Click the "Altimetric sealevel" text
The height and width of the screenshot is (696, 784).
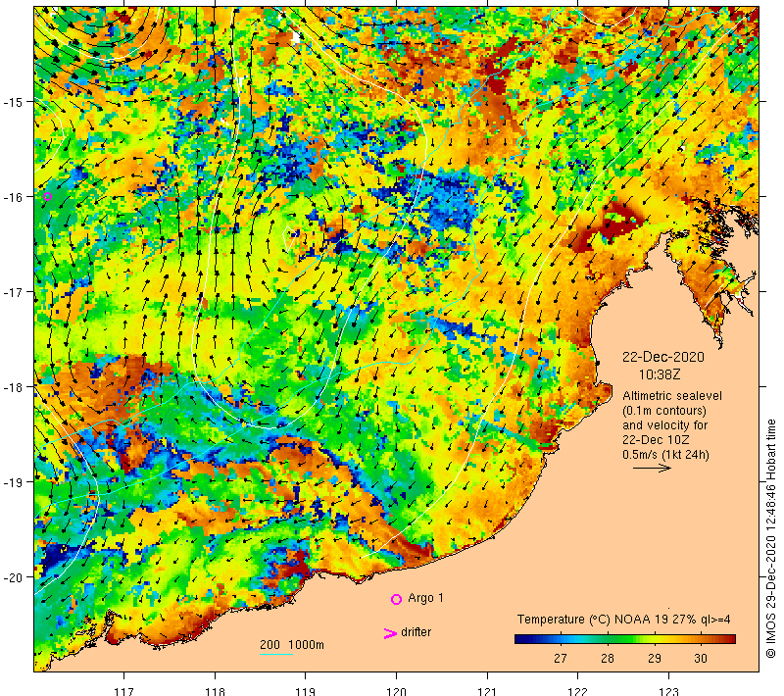[x=672, y=396]
